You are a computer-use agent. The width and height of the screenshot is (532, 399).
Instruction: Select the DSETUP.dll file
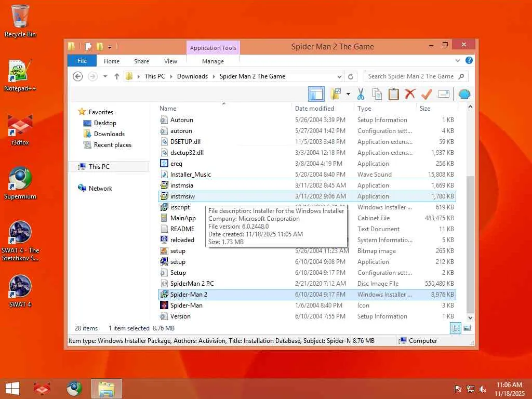[x=307, y=142]
